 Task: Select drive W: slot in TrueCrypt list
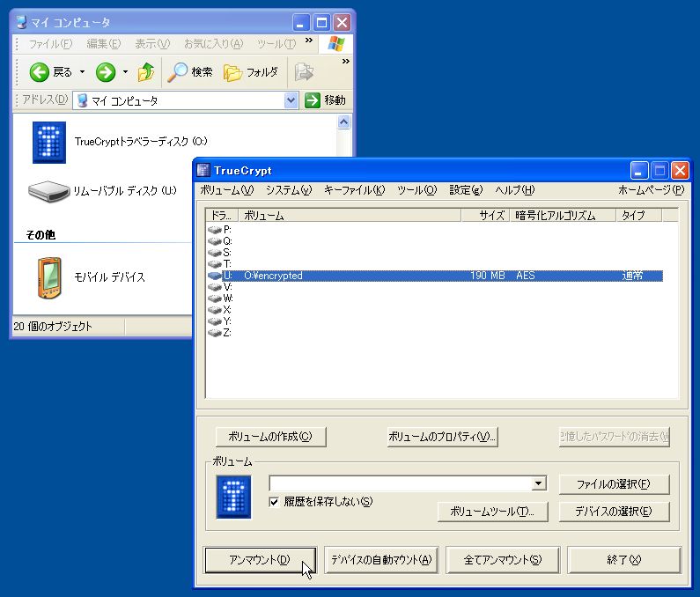[220, 298]
